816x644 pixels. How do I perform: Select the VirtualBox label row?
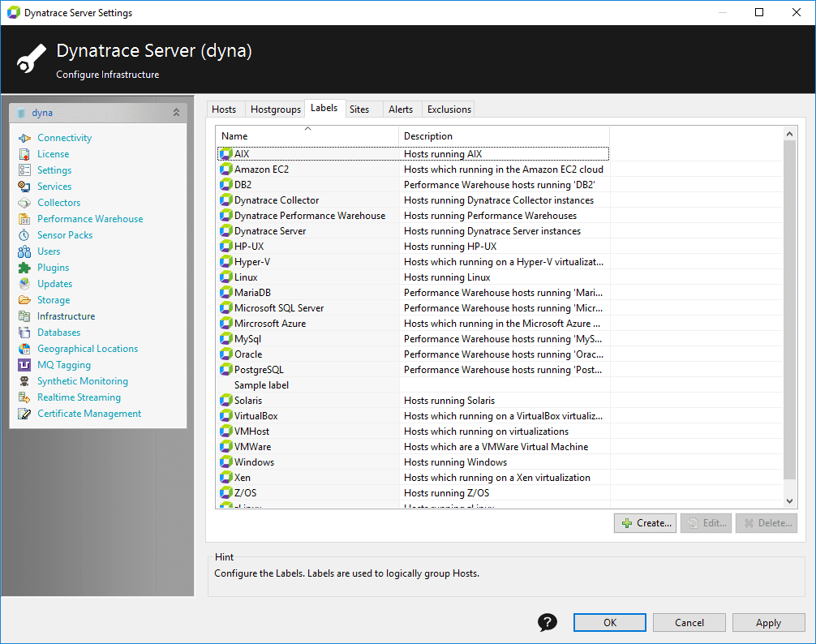point(413,416)
